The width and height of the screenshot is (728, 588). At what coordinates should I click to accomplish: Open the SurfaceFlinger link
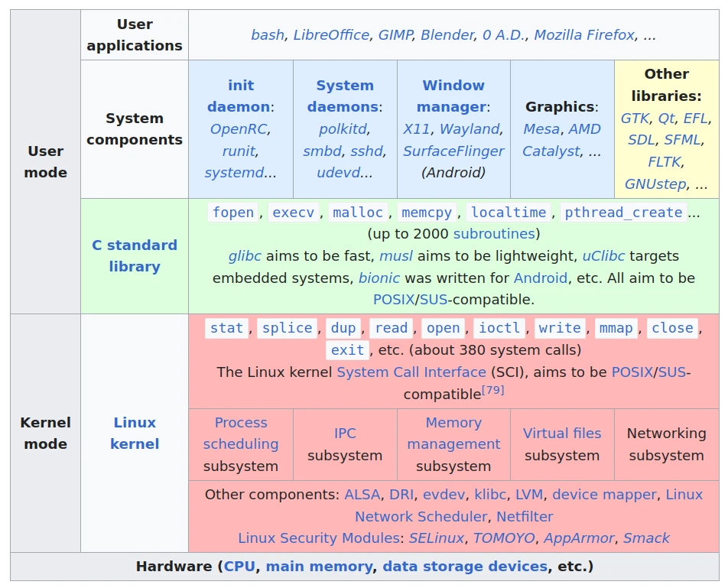453,151
